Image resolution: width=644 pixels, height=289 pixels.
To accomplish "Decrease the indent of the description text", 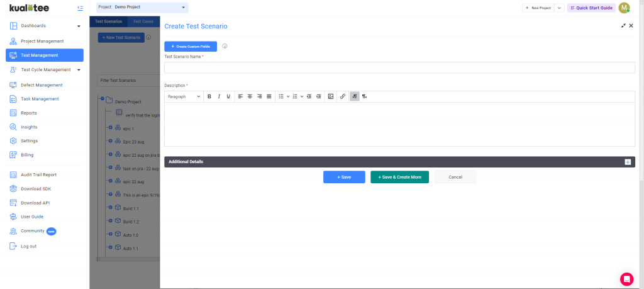I will coord(309,96).
